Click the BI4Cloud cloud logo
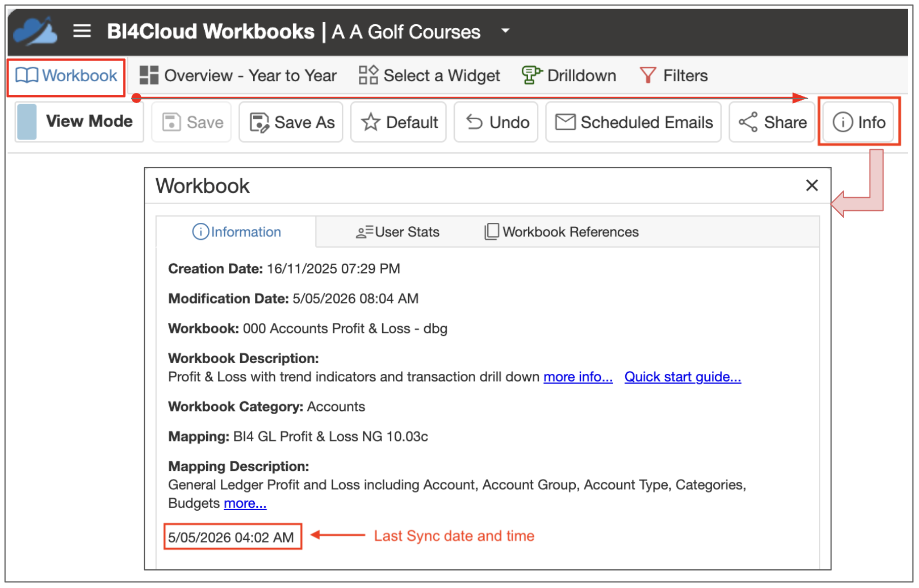Image resolution: width=919 pixels, height=588 pixels. pyautogui.click(x=34, y=31)
